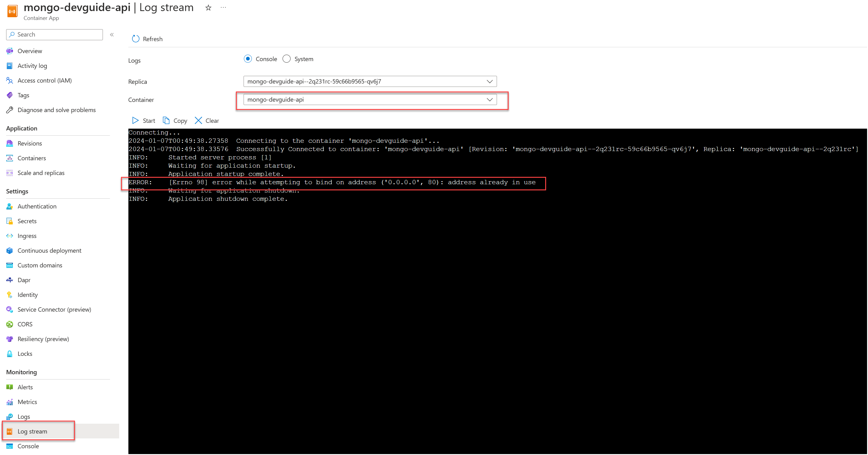
Task: Click the Locks padlock icon
Action: coord(10,354)
